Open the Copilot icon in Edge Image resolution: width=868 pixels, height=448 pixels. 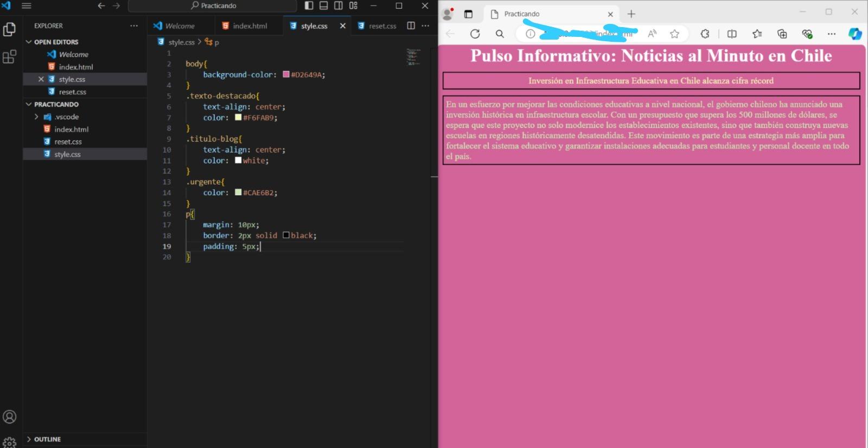855,34
